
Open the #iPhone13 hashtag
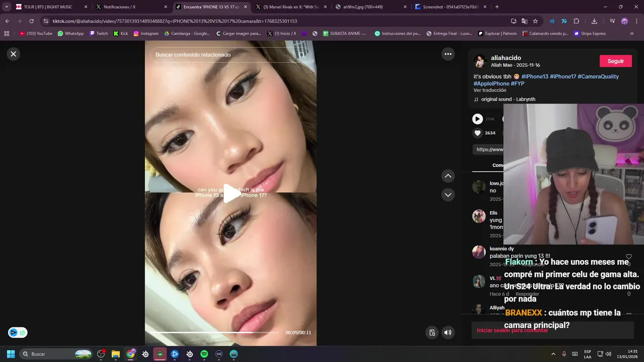[x=534, y=76]
